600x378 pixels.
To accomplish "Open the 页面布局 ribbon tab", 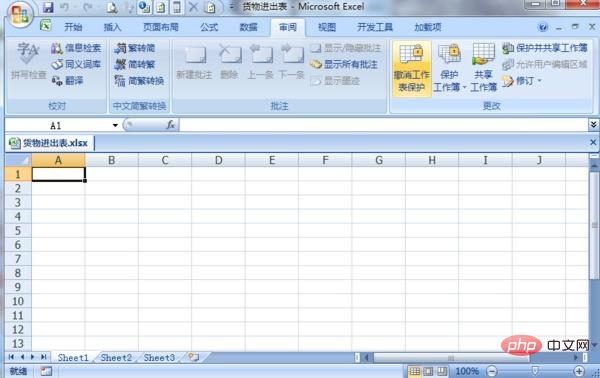I will pyautogui.click(x=161, y=27).
